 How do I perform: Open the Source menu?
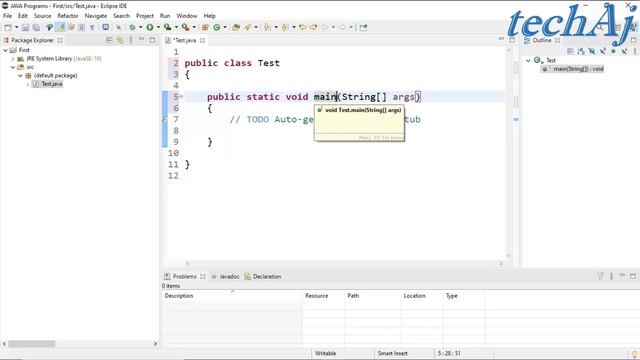click(42, 16)
